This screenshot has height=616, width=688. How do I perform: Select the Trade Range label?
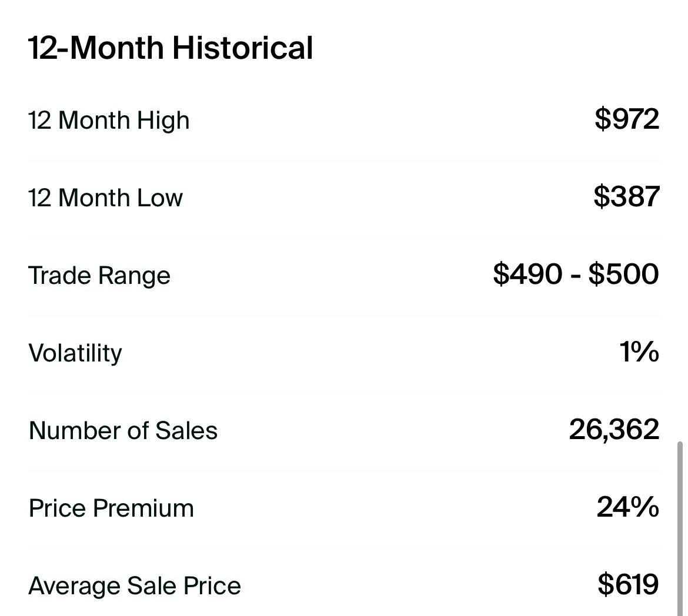tap(99, 276)
